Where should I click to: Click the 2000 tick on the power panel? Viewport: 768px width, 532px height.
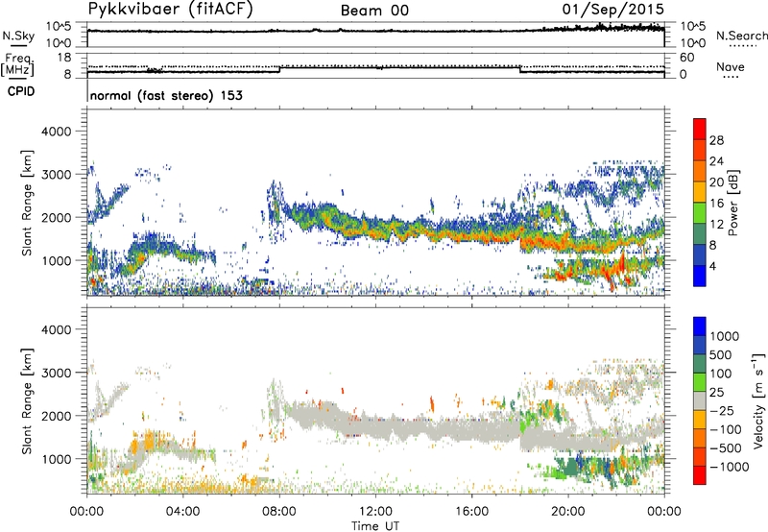(x=57, y=217)
